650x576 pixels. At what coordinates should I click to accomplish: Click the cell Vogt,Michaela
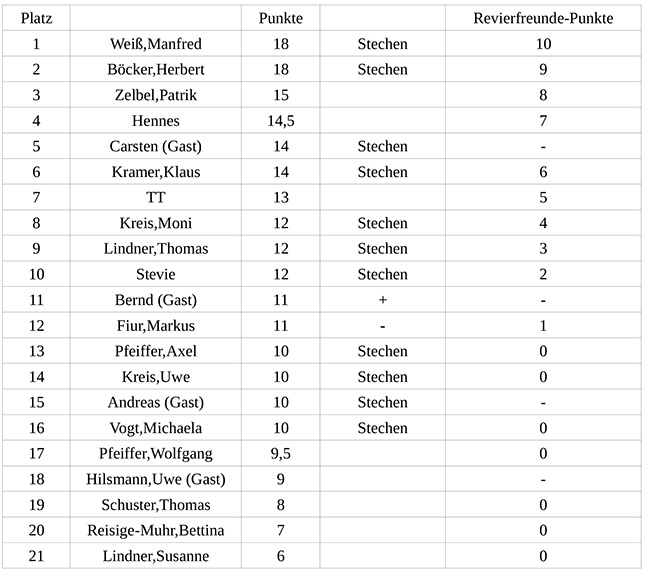pyautogui.click(x=156, y=428)
